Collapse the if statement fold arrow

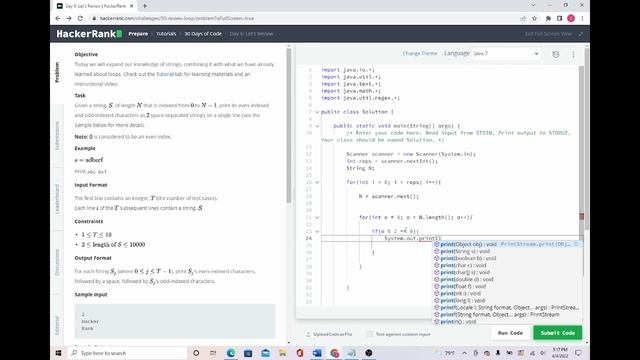click(x=317, y=231)
